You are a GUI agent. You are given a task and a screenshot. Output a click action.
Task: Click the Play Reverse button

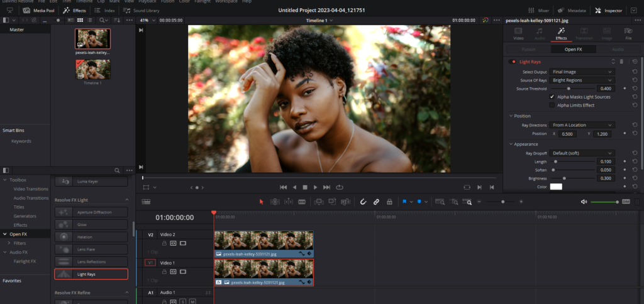pyautogui.click(x=294, y=187)
